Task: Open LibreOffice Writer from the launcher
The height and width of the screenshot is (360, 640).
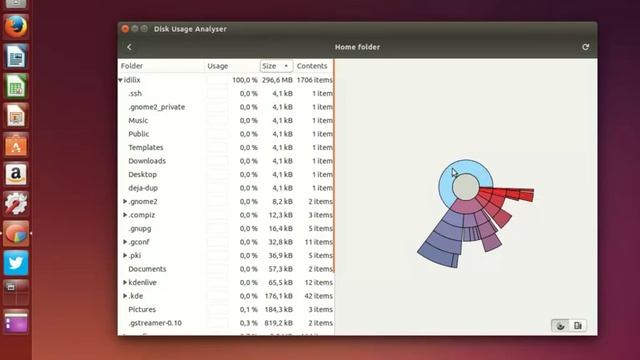Action: pos(16,57)
